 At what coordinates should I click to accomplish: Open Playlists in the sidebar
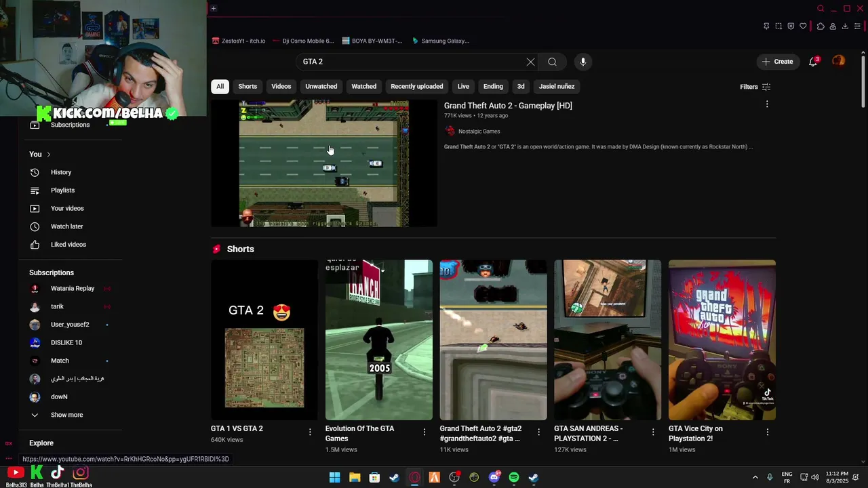point(62,190)
